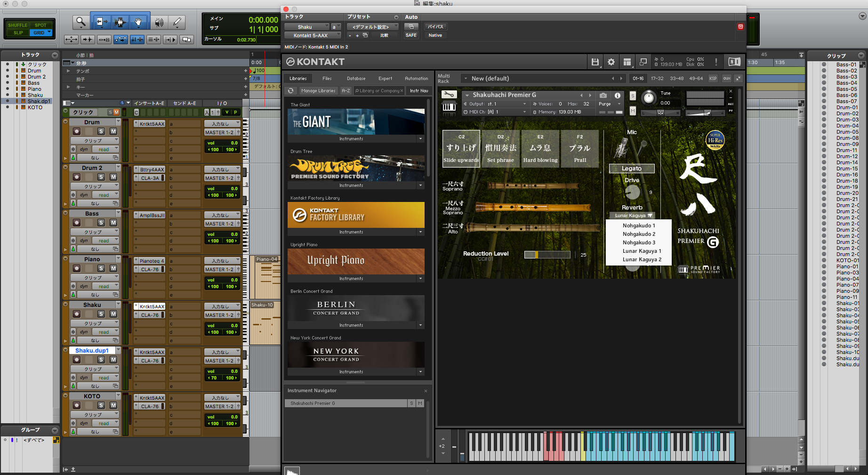Select the Selector waveform tool
The image size is (868, 475).
pyautogui.click(x=120, y=22)
